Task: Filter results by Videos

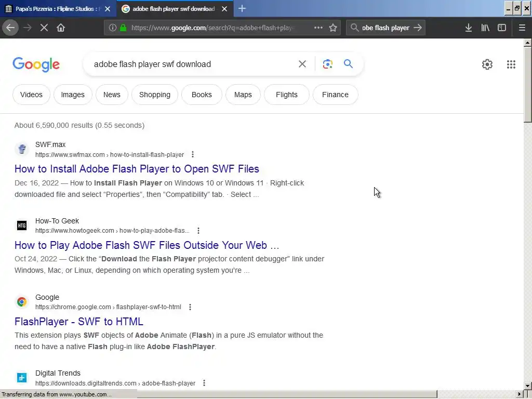Action: coord(31,95)
